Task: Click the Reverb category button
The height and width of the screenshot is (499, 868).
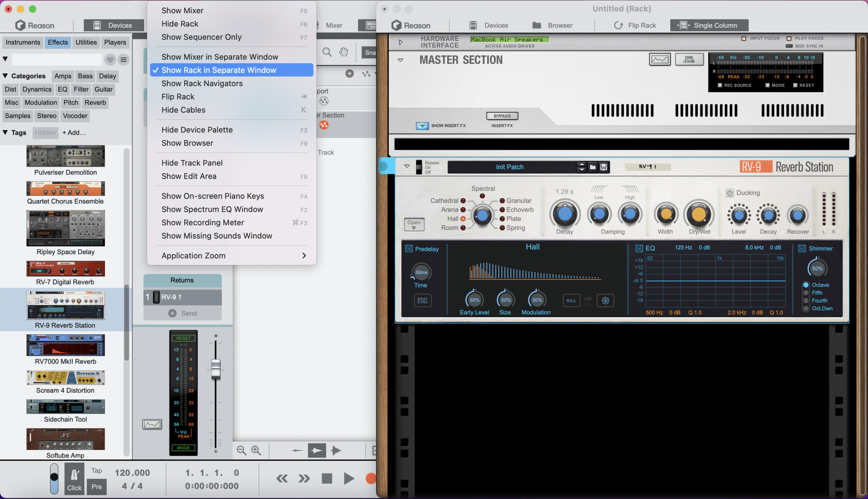Action: [x=95, y=102]
